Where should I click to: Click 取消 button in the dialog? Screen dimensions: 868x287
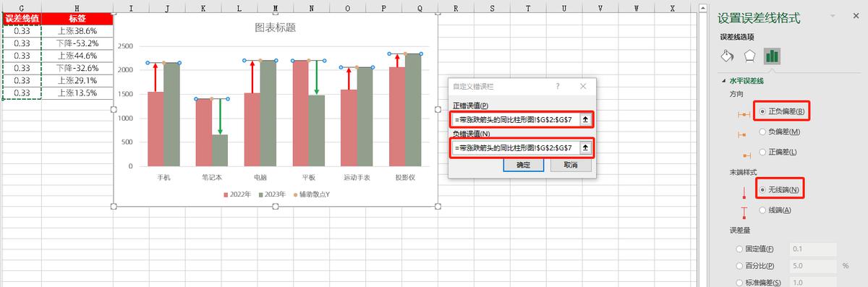pos(570,165)
